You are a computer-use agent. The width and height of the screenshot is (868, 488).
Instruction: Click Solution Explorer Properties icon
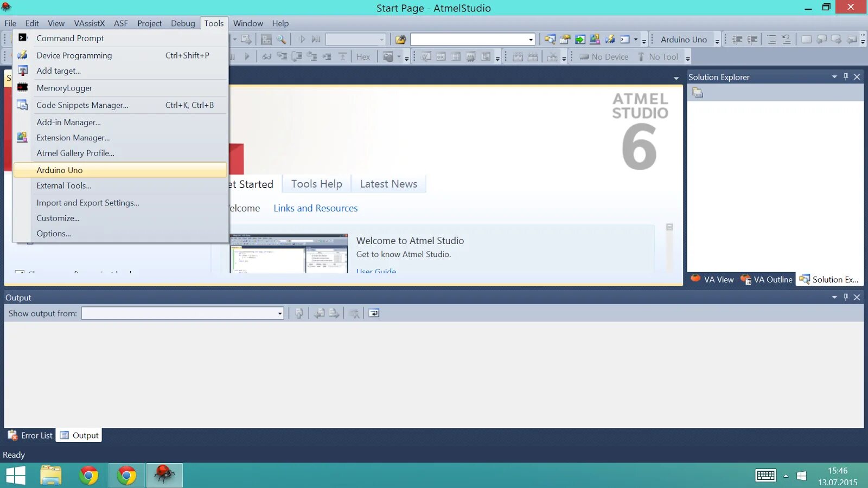click(698, 93)
